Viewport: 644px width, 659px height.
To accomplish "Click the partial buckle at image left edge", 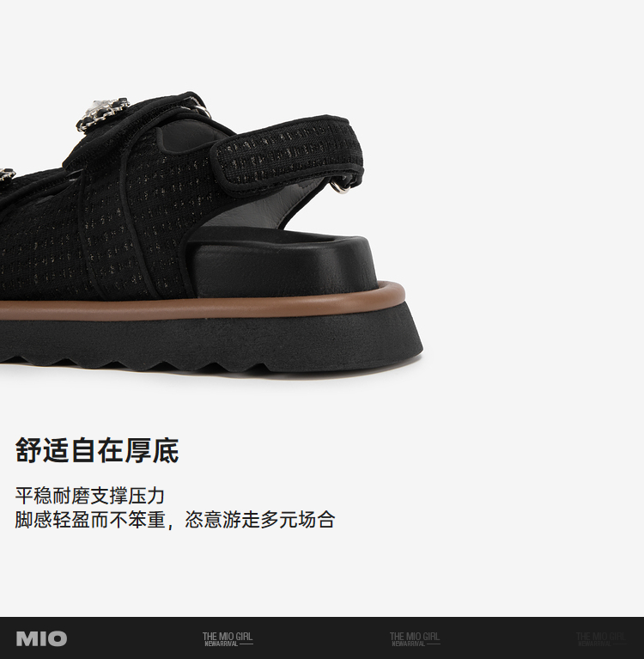I will point(7,175).
